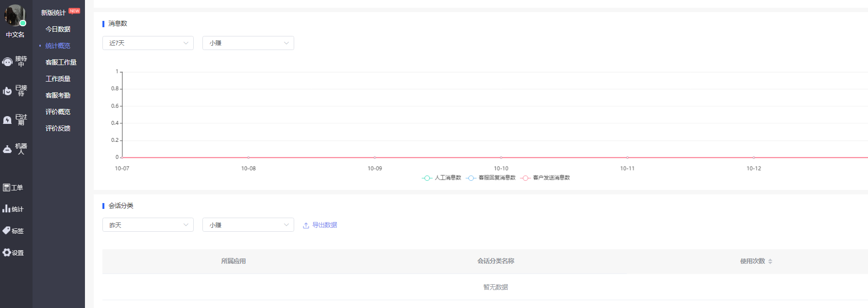Screen dimensions: 868x308
Task: Click the 中文名 username label
Action: [x=15, y=34]
